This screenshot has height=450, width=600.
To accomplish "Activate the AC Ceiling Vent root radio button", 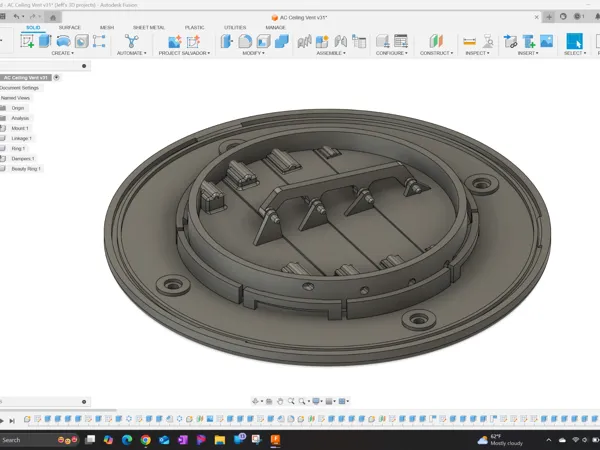I will 56,77.
